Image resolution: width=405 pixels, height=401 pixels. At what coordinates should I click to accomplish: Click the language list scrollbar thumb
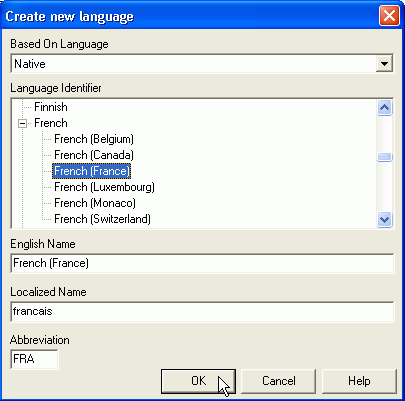pos(384,157)
